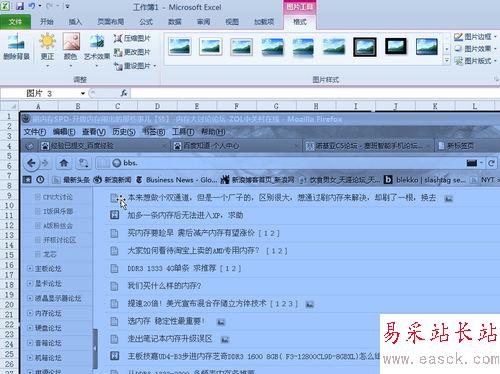Screen dimensions: 500x374
Task: Click 更改图片 (Change Picture)
Action: coord(132,52)
